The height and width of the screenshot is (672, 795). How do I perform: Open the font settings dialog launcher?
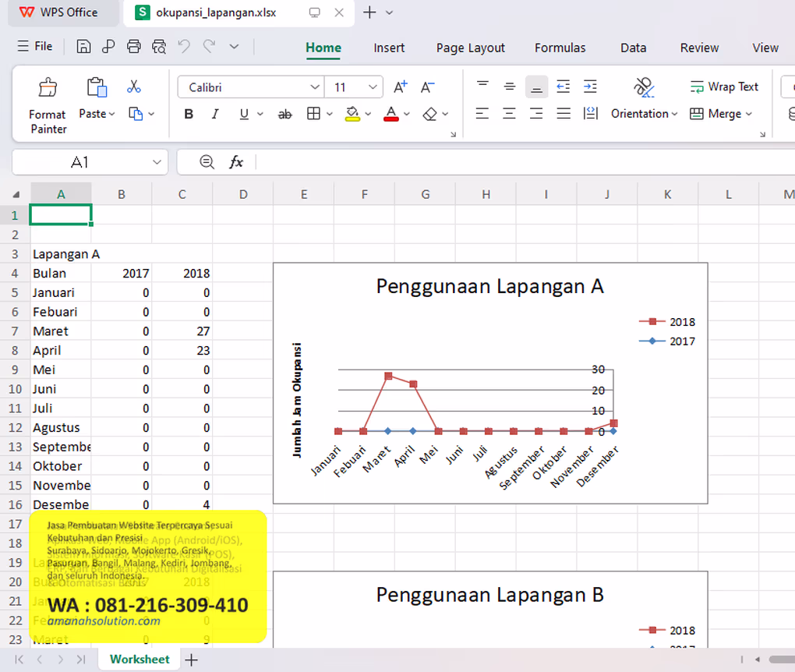454,134
